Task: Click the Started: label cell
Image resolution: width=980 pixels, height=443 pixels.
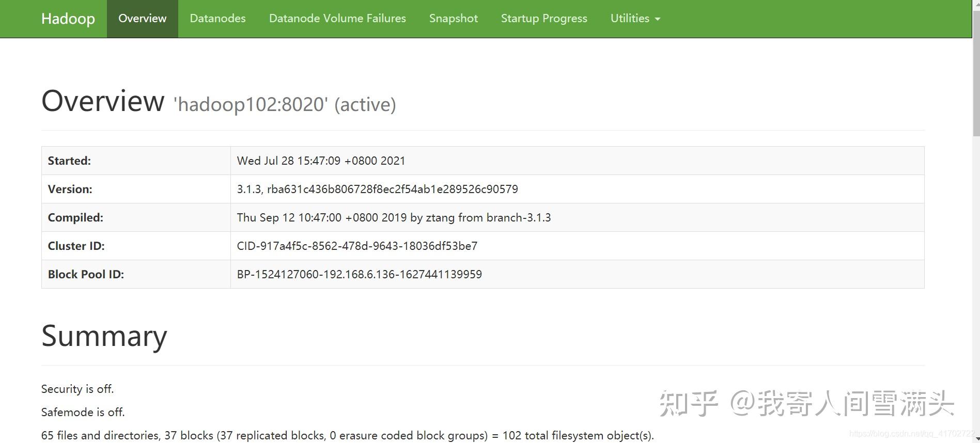Action: pos(136,161)
